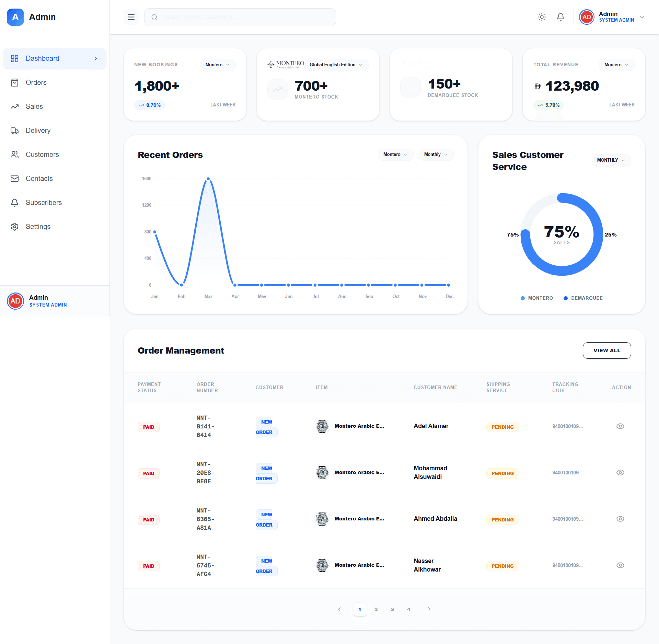Toggle light/dark mode with the sun icon
This screenshot has width=659, height=644.
[542, 17]
